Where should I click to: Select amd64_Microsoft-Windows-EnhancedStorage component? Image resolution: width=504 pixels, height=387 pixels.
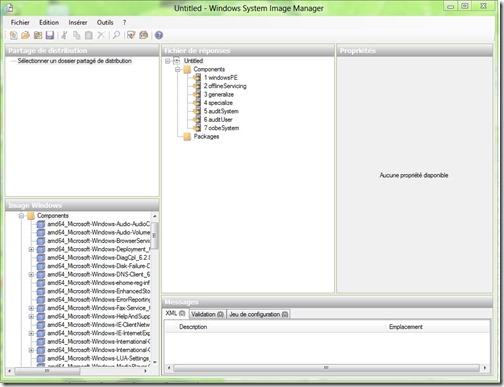99,291
